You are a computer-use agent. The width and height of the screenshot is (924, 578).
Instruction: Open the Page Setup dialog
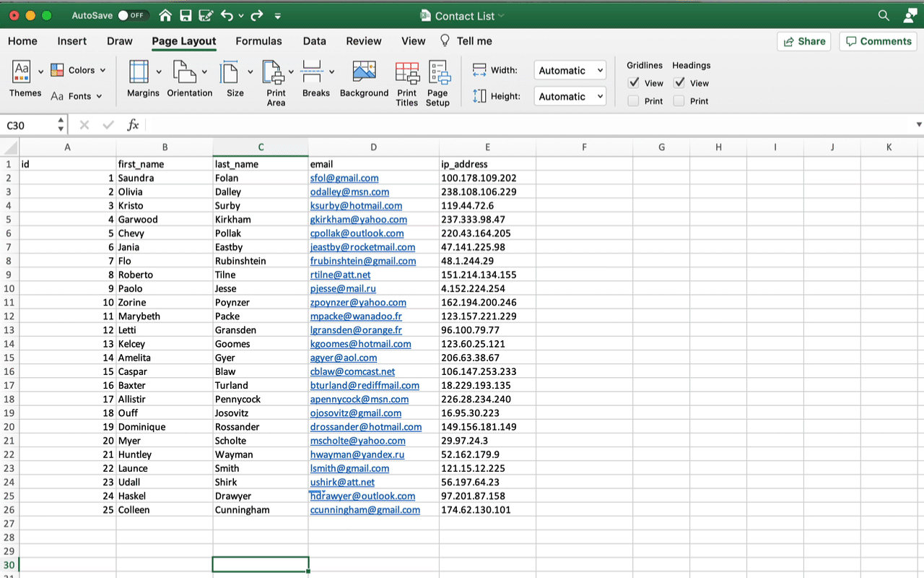tap(438, 83)
